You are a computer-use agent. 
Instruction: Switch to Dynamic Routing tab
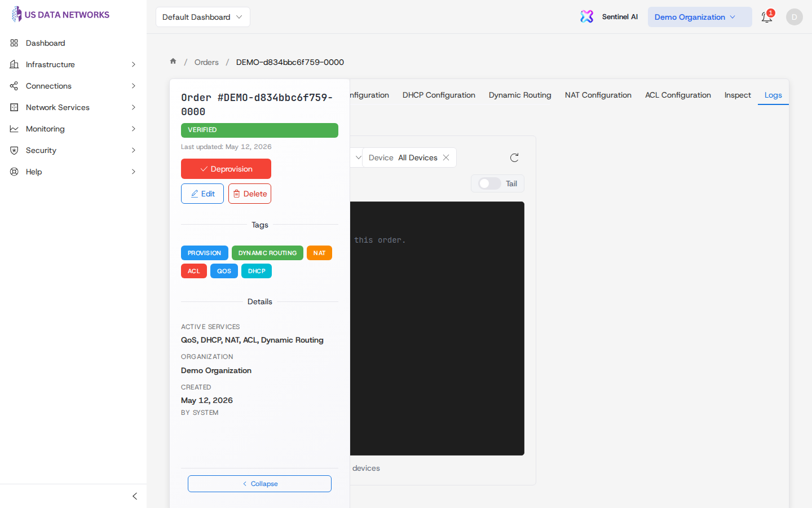coord(520,95)
